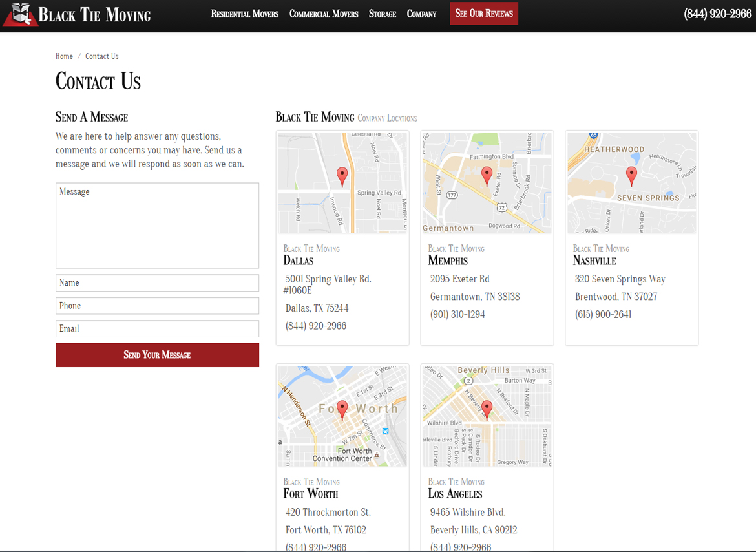Open the Dallas location map thumbnail
The width and height of the screenshot is (756, 552).
pyautogui.click(x=342, y=183)
